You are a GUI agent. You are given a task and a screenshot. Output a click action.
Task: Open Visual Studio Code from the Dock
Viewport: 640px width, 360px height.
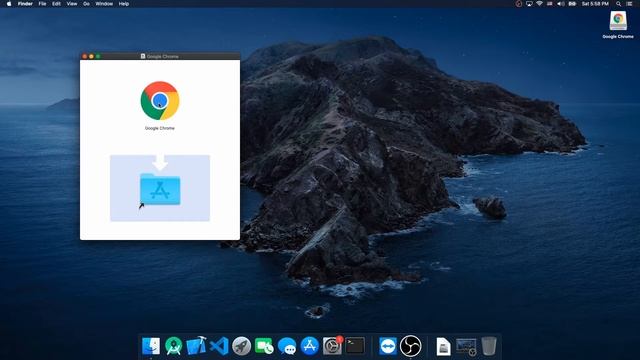(219, 346)
